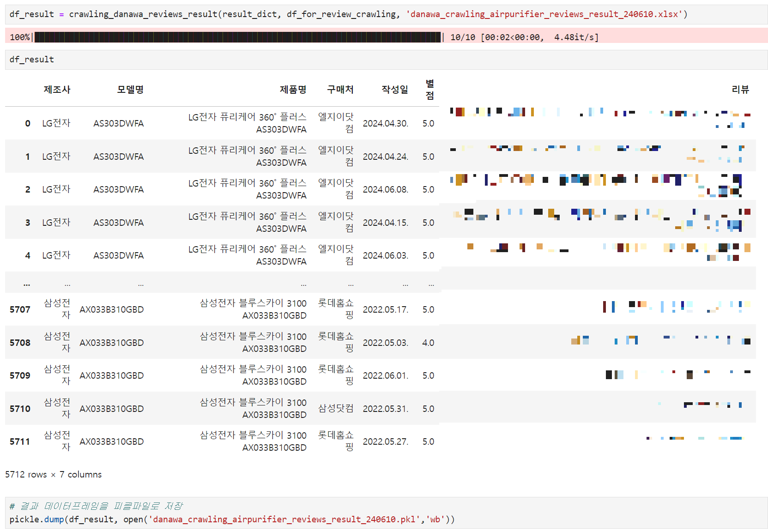
Task: Click the 10/10 progress counter text
Action: pyautogui.click(x=463, y=37)
